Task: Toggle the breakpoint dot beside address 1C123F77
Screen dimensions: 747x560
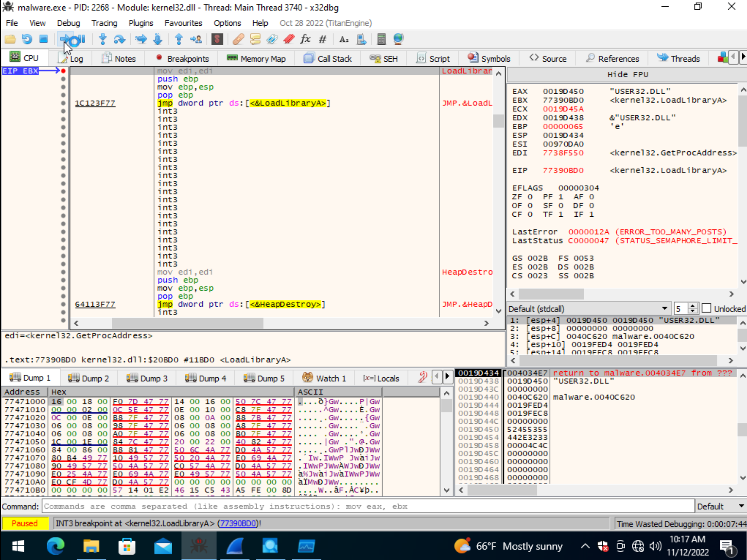Action: tap(63, 103)
